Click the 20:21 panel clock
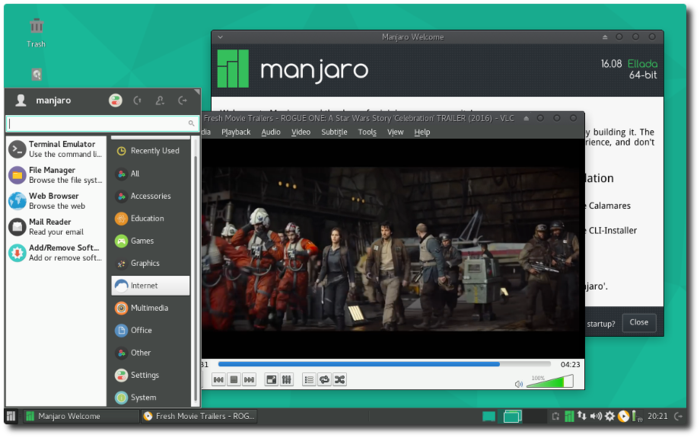This screenshot has width=700, height=438. [657, 416]
